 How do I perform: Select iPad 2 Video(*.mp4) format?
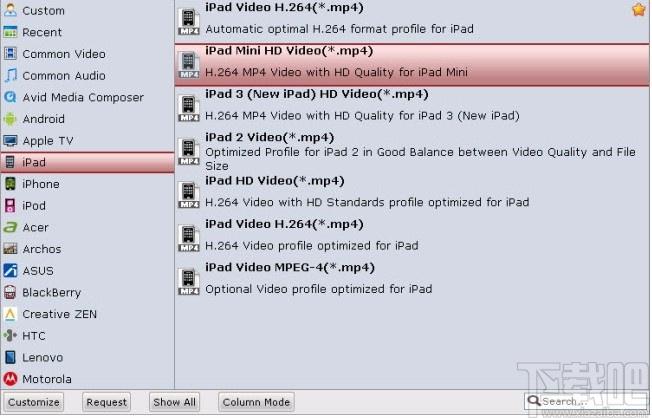[412, 151]
